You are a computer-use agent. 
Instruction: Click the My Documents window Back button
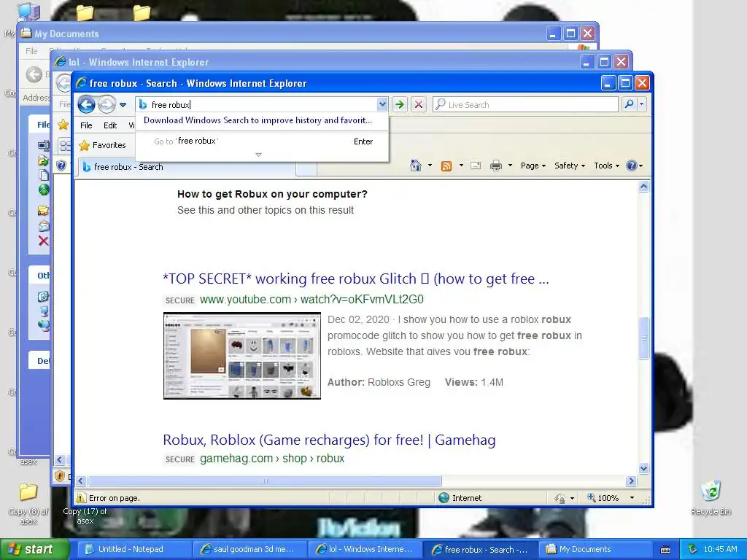point(34,74)
